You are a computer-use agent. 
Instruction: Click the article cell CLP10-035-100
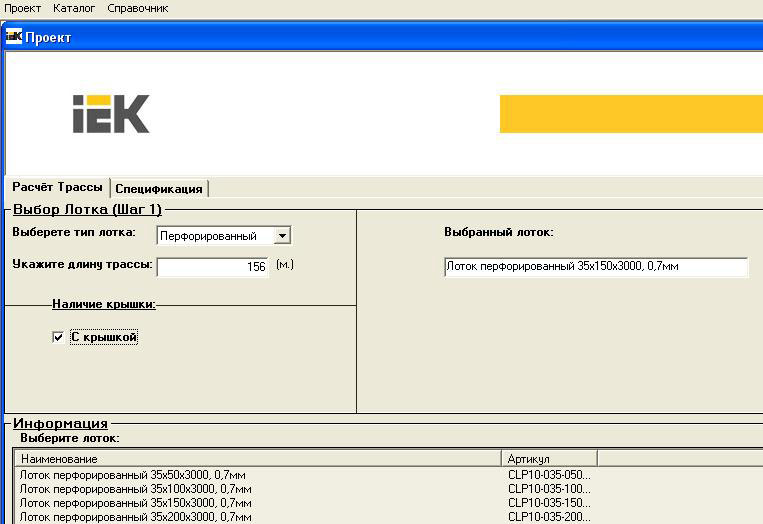click(549, 489)
